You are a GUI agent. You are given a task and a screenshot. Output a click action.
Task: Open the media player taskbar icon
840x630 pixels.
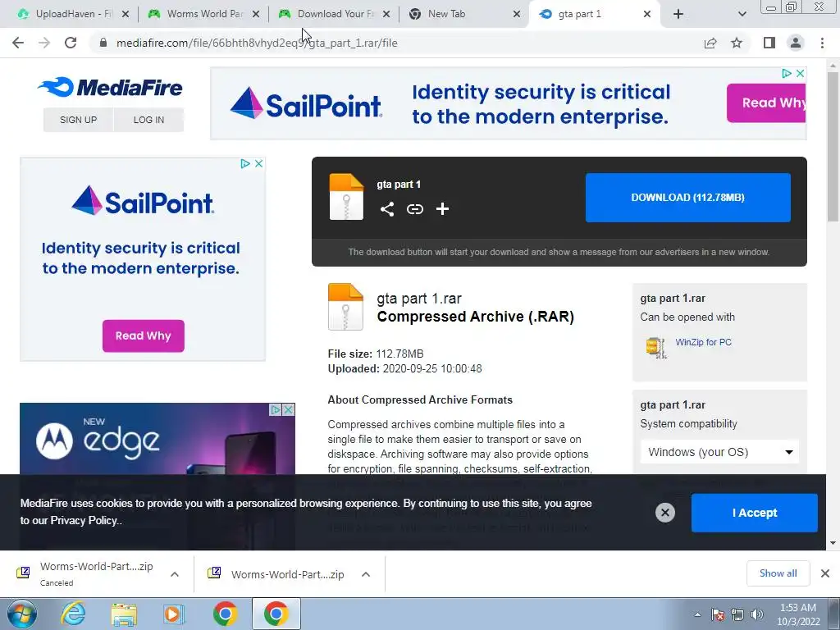click(x=174, y=614)
